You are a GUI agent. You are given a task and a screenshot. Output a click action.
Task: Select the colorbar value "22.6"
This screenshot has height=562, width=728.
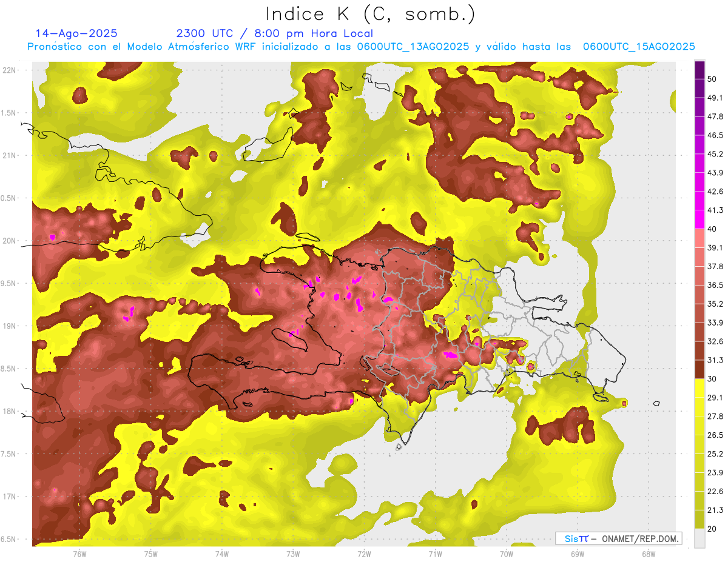(x=715, y=492)
